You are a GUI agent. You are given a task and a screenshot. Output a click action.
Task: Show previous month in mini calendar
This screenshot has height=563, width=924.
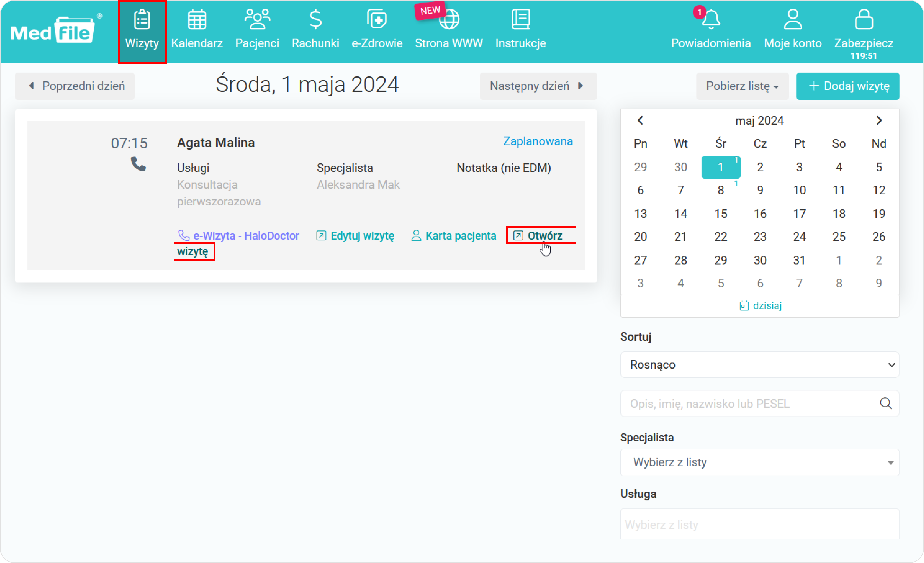(640, 120)
